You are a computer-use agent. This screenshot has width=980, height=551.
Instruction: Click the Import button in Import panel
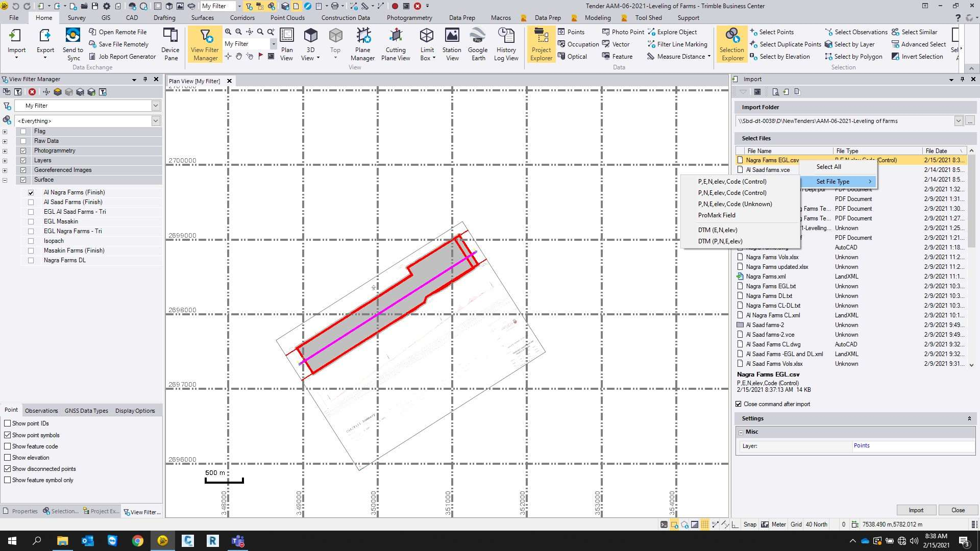tap(916, 510)
